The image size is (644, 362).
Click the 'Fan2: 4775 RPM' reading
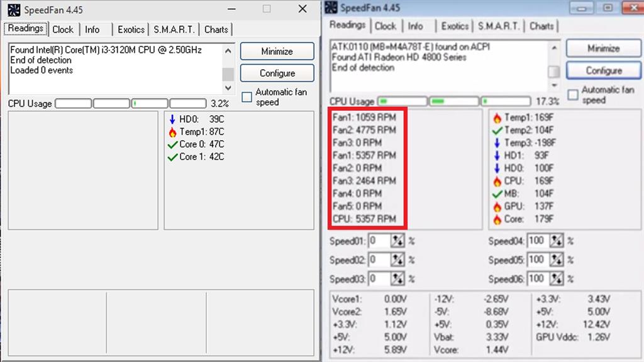coord(364,130)
